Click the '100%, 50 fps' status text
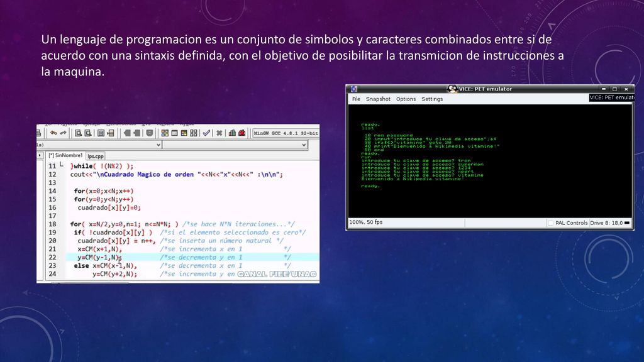The height and width of the screenshot is (362, 644). tap(365, 222)
